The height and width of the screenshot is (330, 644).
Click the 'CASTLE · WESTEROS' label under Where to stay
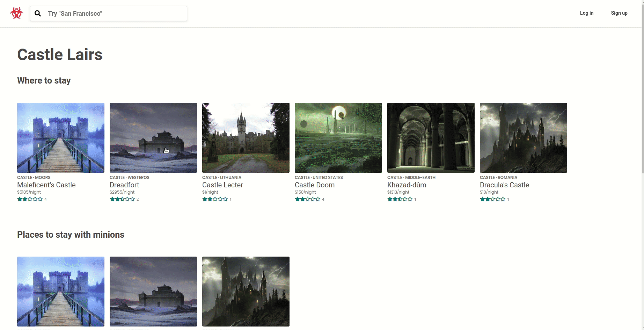coord(130,178)
